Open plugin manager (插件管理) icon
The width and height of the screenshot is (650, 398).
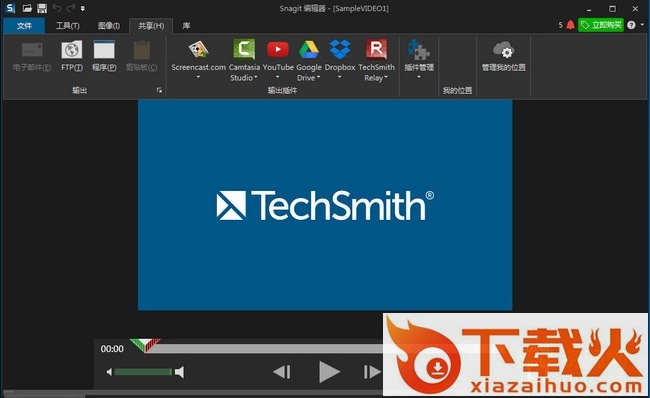(x=419, y=50)
